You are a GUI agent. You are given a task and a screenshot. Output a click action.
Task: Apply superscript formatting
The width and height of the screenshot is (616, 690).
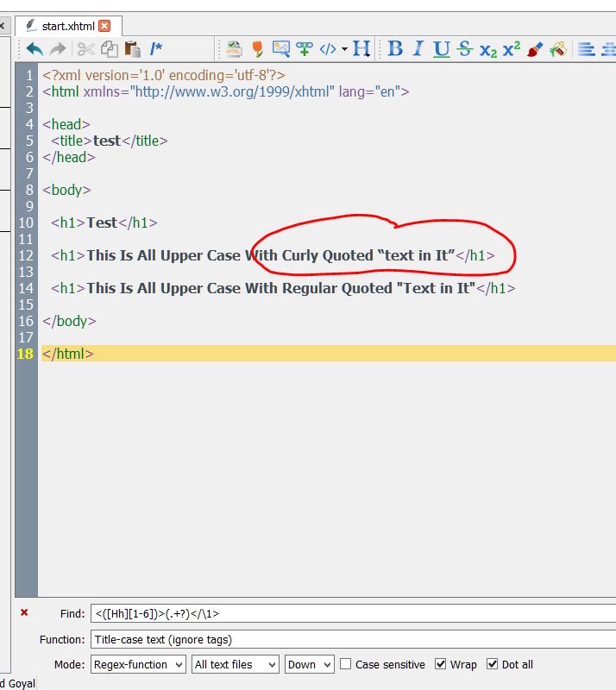point(512,48)
